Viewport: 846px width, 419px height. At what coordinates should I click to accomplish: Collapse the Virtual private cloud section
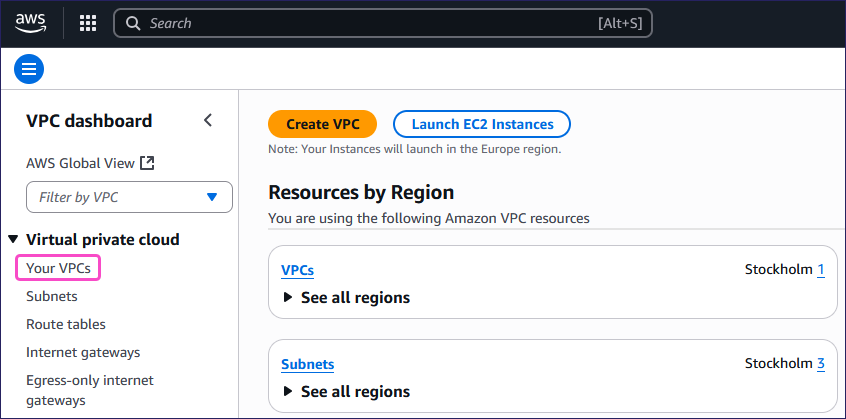click(x=13, y=240)
